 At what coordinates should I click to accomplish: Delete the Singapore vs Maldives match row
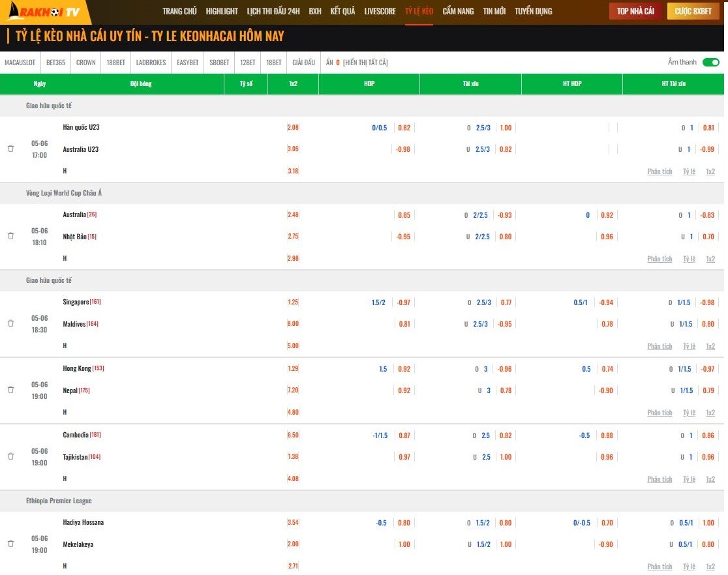(x=10, y=323)
